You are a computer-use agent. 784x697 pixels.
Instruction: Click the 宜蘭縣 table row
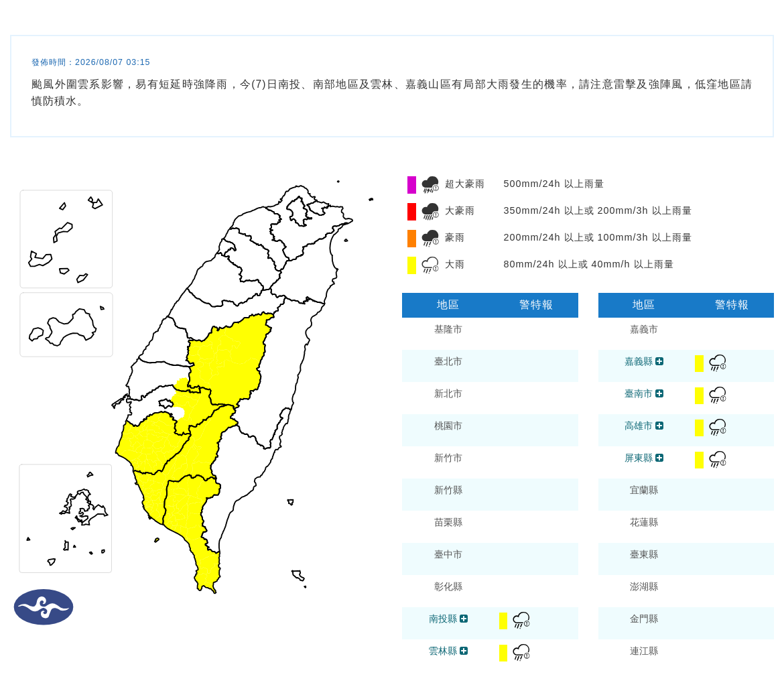coord(686,495)
